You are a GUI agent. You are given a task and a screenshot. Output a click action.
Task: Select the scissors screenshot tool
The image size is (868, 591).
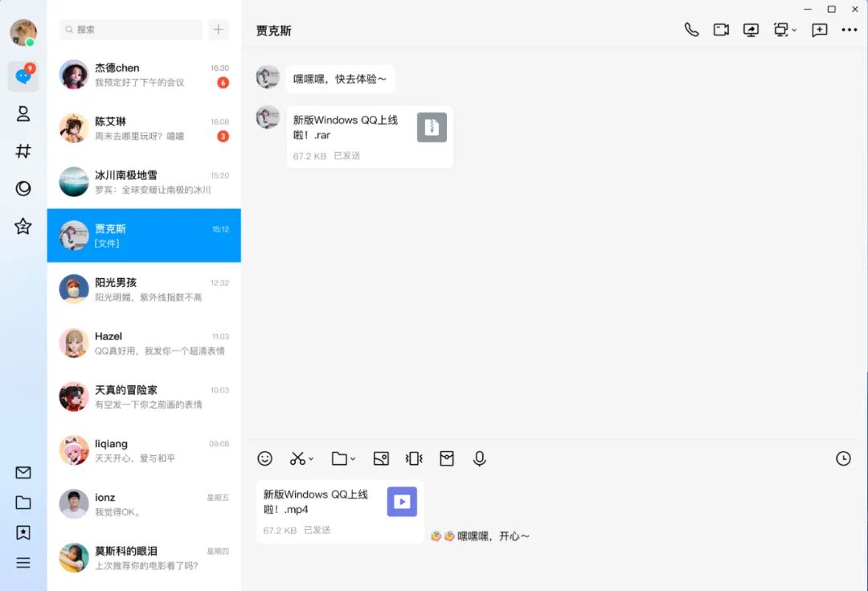[297, 458]
